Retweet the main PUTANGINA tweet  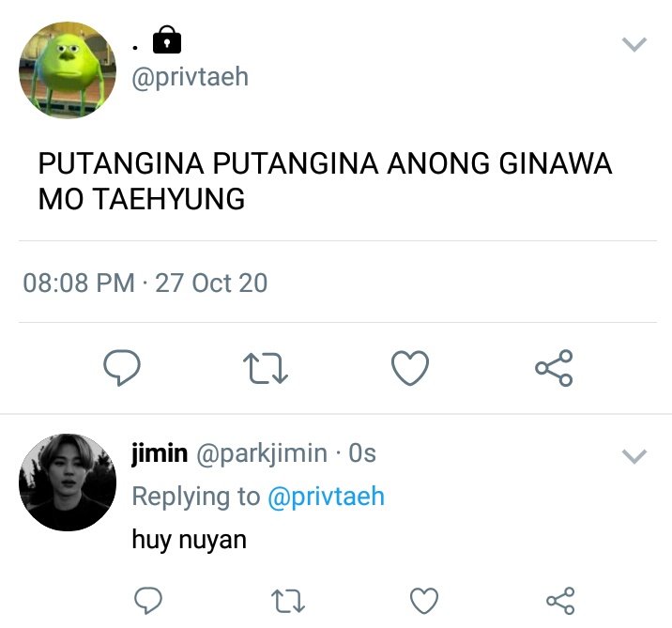point(266,368)
